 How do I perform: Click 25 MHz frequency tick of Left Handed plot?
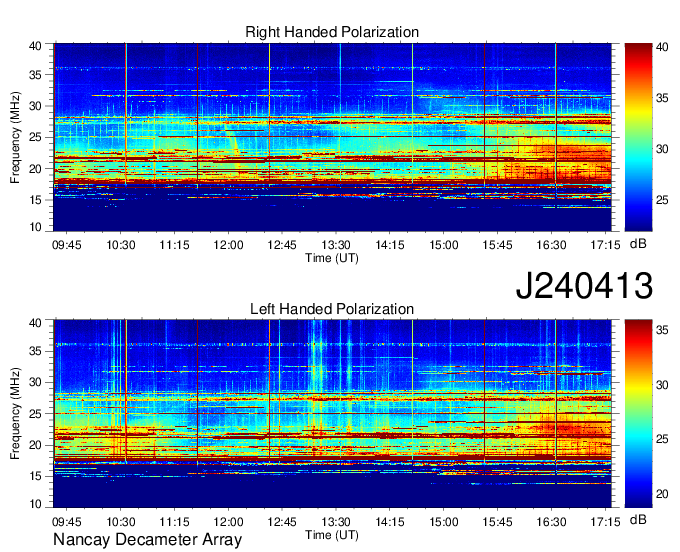click(x=35, y=414)
